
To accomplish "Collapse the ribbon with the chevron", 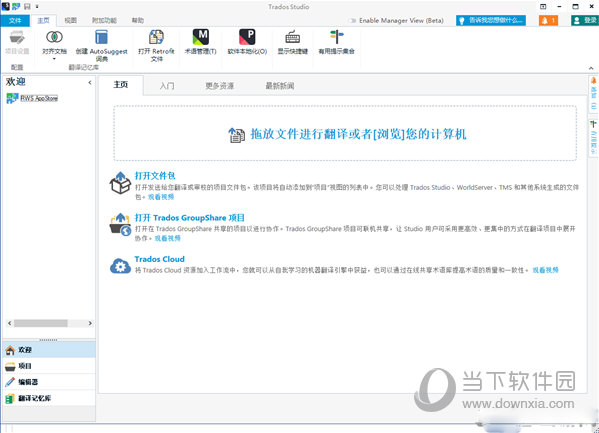I will click(x=591, y=68).
